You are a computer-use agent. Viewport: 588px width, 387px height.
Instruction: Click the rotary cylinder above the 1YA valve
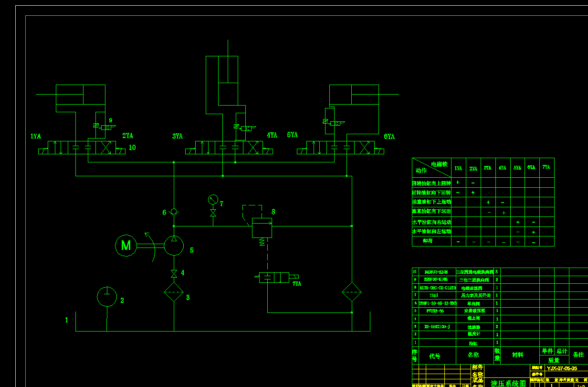click(x=81, y=95)
